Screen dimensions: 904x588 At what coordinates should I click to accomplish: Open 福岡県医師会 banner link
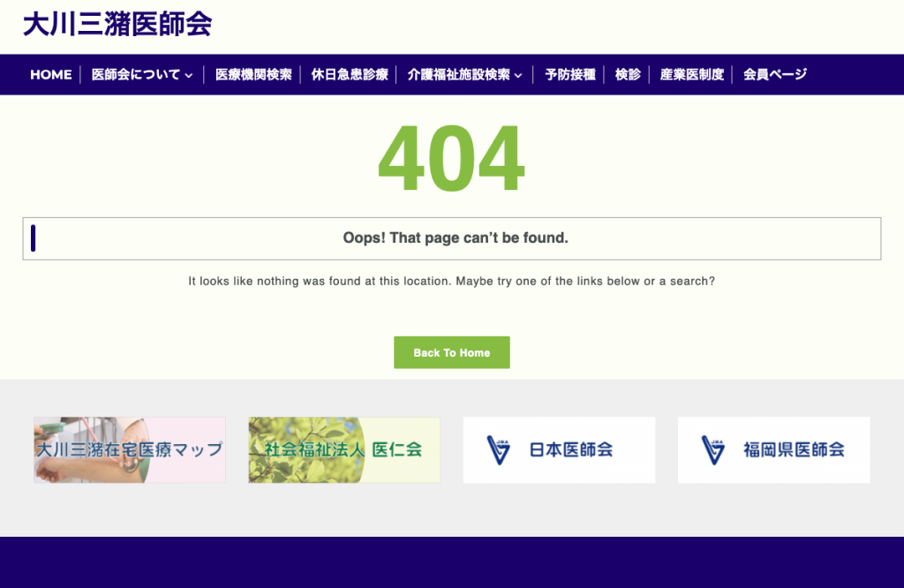click(773, 450)
